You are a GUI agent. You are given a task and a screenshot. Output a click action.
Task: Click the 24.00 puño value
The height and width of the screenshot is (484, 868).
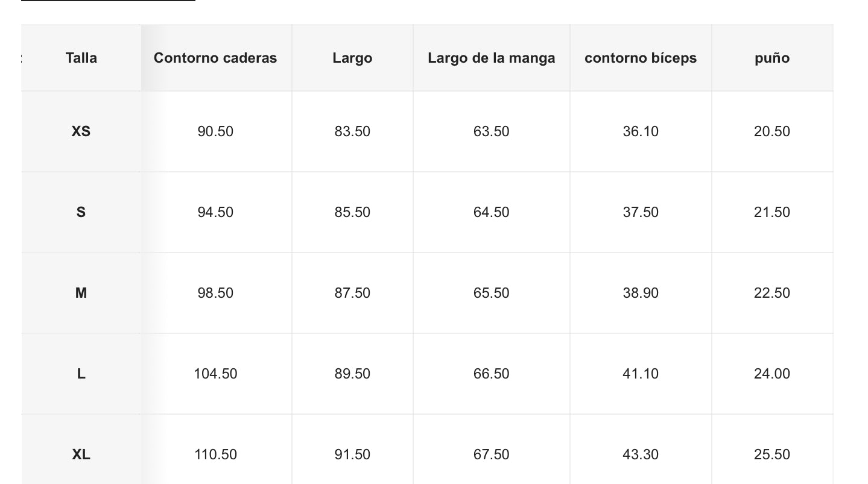(771, 374)
